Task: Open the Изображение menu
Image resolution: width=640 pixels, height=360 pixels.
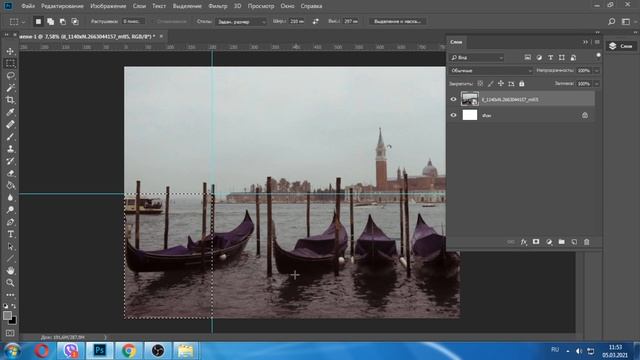Action: [x=108, y=6]
